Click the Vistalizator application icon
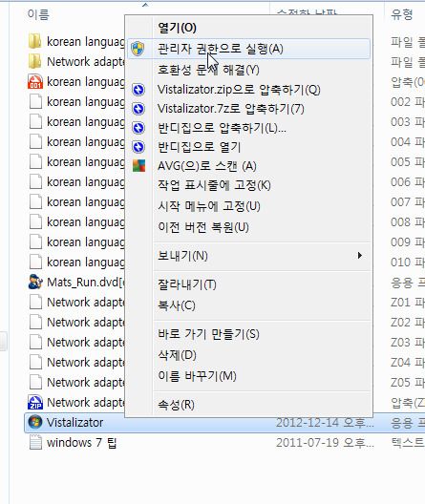 (x=35, y=422)
